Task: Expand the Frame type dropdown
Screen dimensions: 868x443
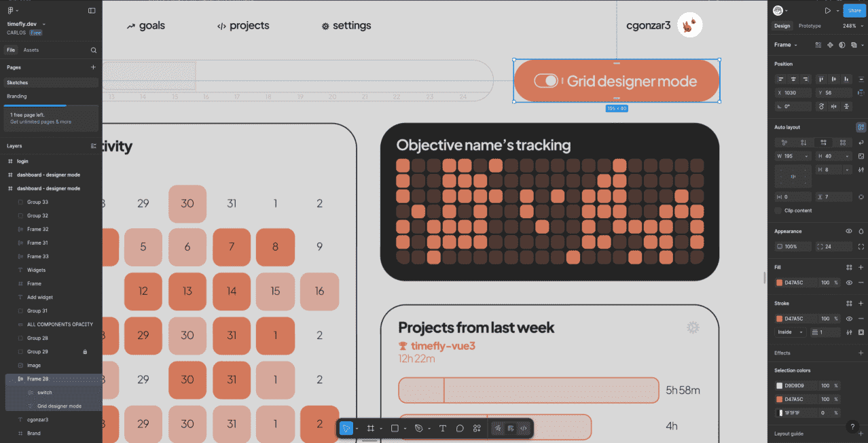Action: click(x=786, y=45)
